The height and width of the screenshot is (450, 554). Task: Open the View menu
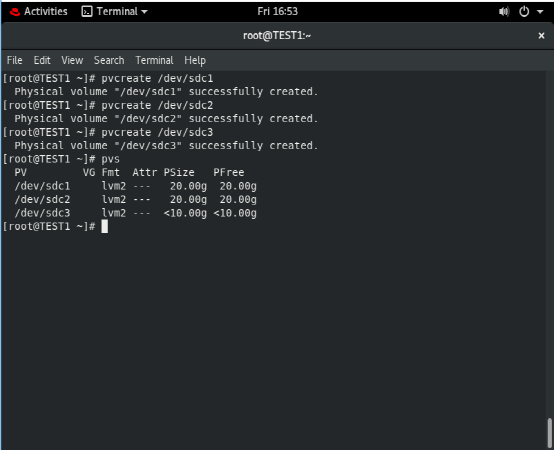point(72,60)
